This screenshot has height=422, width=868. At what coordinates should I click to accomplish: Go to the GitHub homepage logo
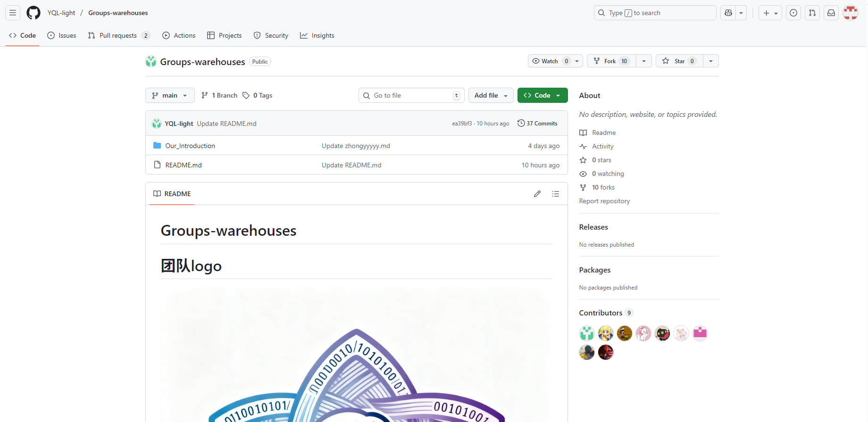pos(33,13)
